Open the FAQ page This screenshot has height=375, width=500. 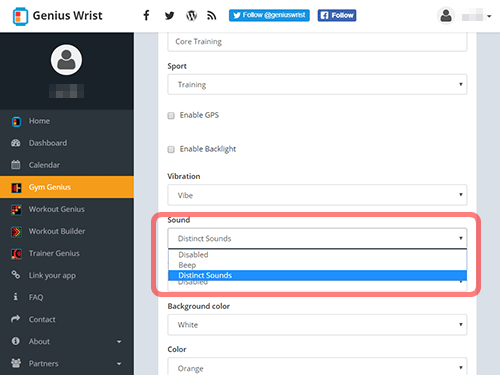(x=67, y=297)
